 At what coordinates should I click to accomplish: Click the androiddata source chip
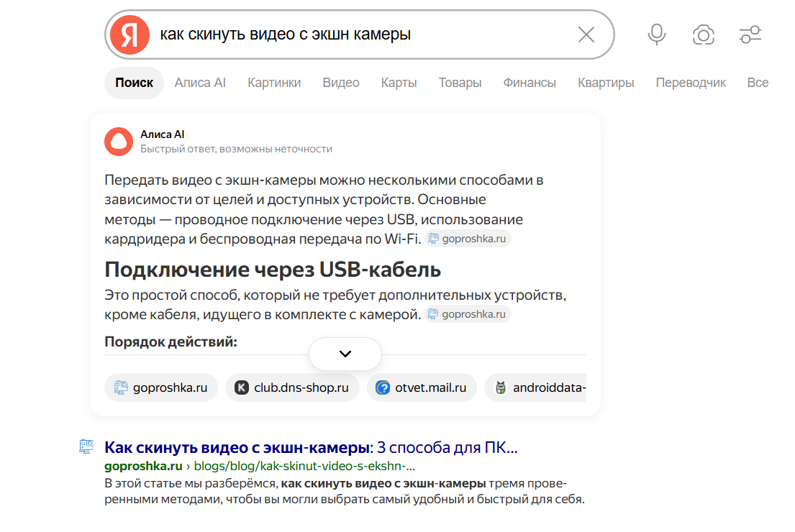click(x=535, y=387)
